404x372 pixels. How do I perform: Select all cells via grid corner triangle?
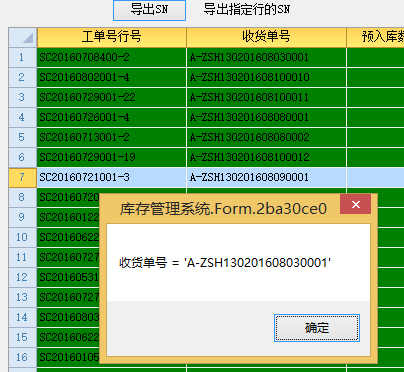23,37
